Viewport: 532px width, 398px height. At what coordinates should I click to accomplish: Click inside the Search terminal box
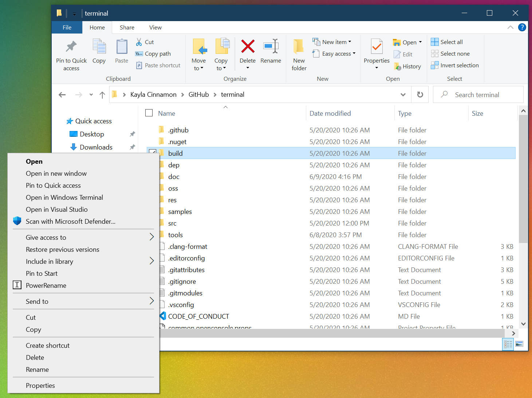tap(477, 94)
